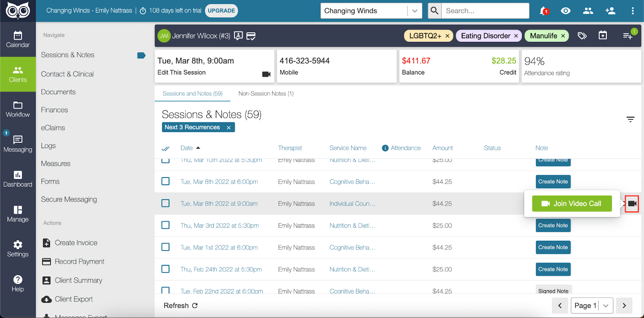Open Measures in navigation
The width and height of the screenshot is (644, 318).
pos(56,163)
